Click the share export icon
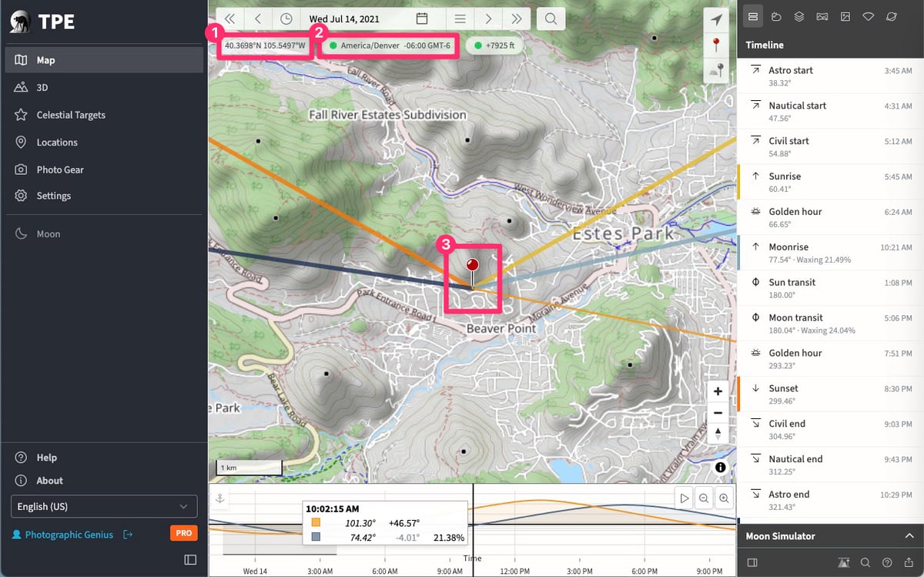The height and width of the screenshot is (577, 924). pos(909,562)
